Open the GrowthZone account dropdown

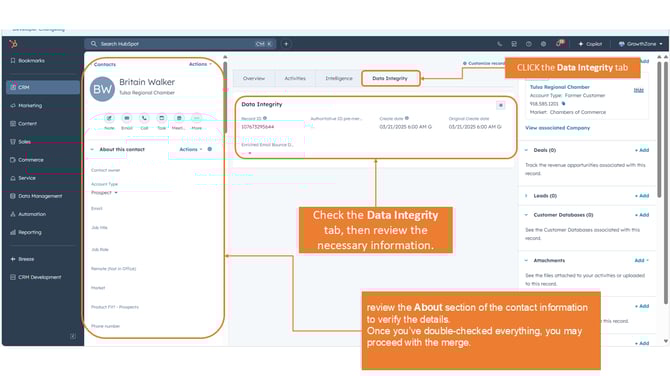click(x=641, y=44)
